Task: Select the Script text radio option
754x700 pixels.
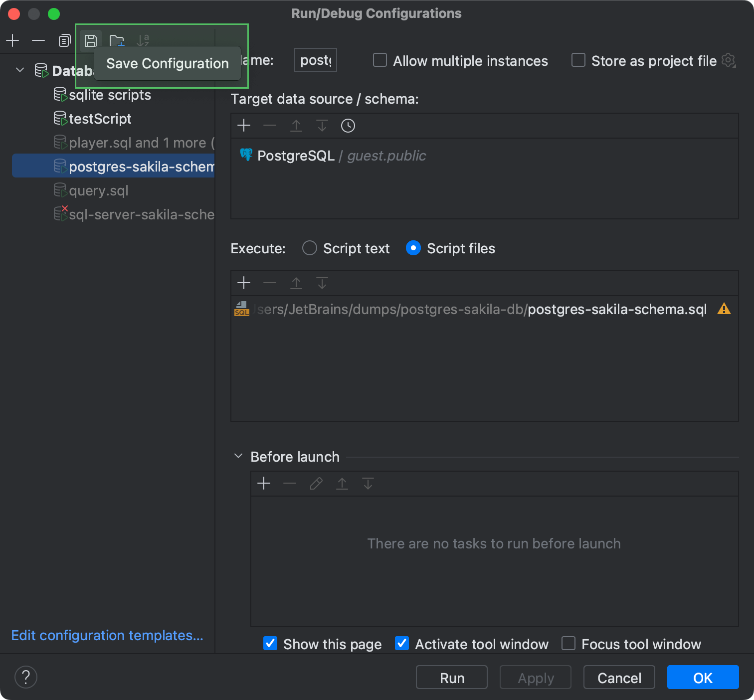Action: (310, 248)
